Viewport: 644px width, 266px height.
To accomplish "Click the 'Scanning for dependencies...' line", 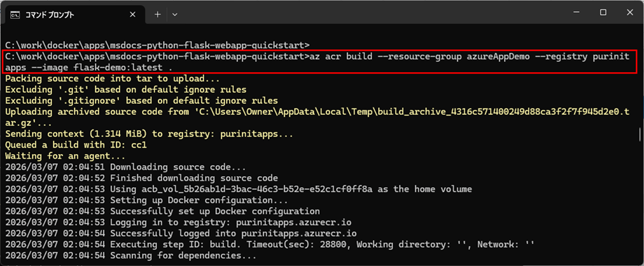I will point(131,256).
